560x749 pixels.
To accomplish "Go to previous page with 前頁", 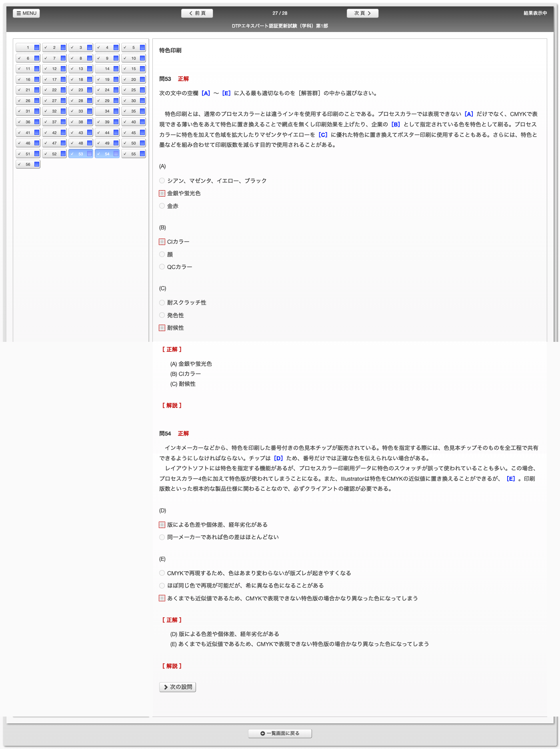I will tap(197, 13).
